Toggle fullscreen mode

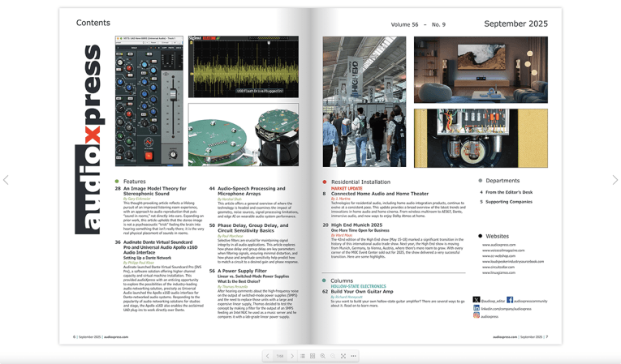[x=343, y=356]
